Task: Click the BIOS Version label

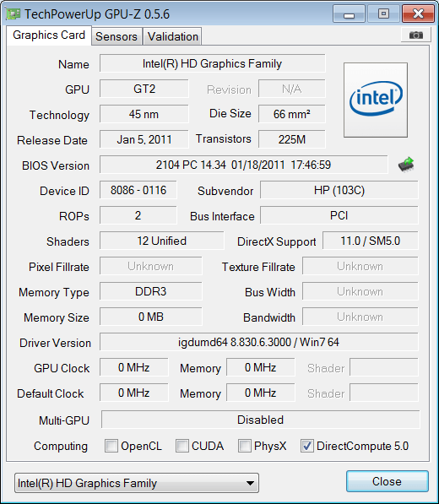Action: click(x=56, y=165)
